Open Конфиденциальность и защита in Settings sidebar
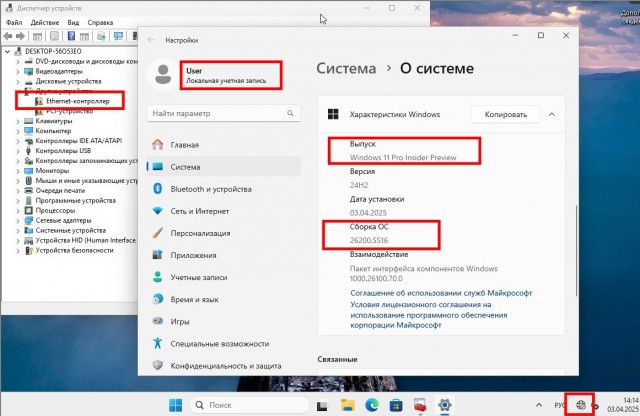This screenshot has height=416, width=640. point(224,365)
